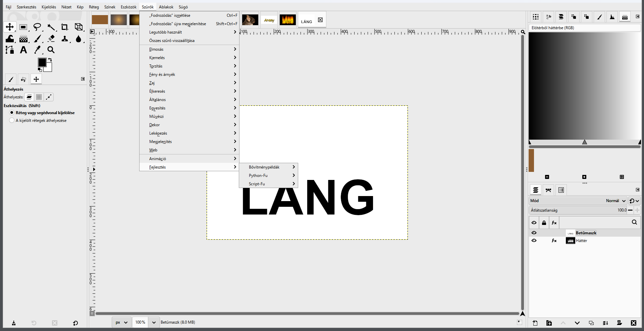
Task: Swap foreground and background colors
Action: click(x=50, y=59)
